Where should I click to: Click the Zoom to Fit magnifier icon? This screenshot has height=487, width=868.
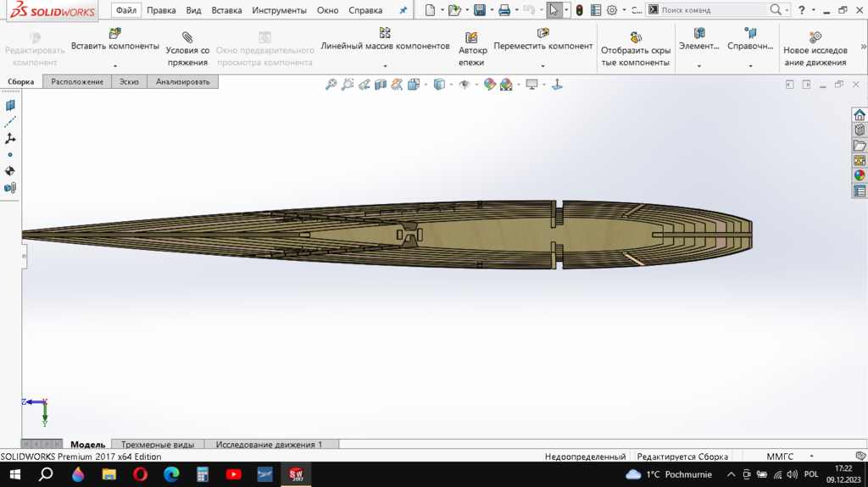pyautogui.click(x=331, y=85)
